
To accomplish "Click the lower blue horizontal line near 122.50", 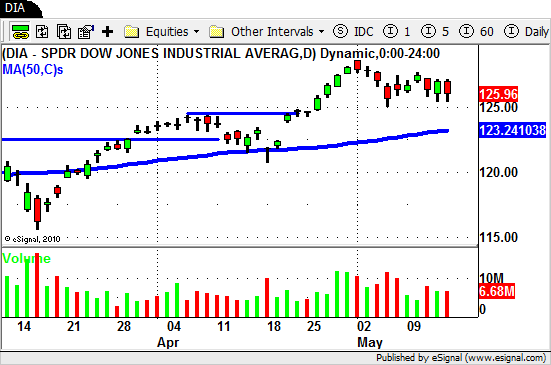I will point(111,139).
